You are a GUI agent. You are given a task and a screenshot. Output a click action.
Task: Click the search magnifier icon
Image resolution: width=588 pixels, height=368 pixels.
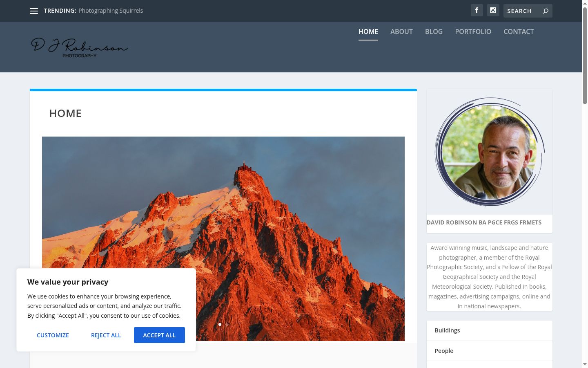point(546,11)
